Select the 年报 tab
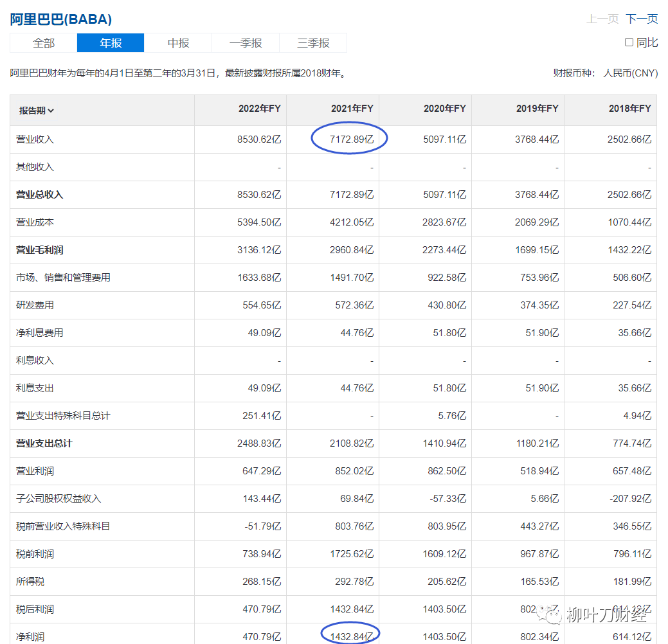 pyautogui.click(x=111, y=43)
